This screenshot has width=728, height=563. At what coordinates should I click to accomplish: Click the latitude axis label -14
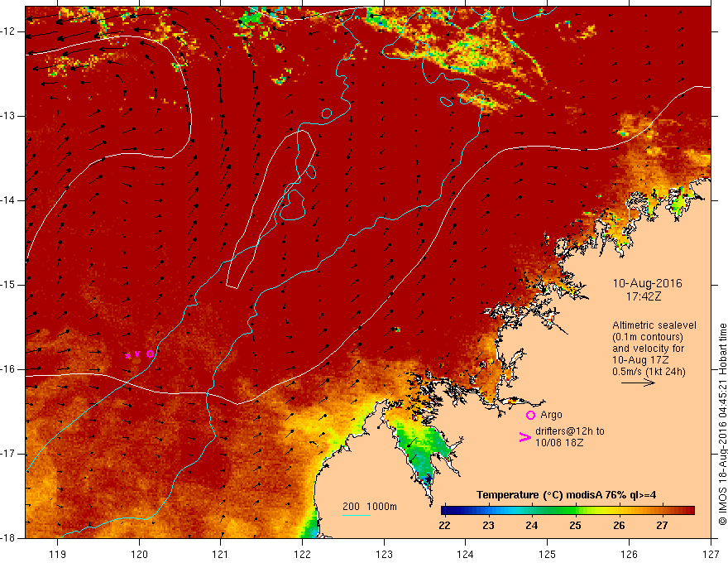[9, 200]
